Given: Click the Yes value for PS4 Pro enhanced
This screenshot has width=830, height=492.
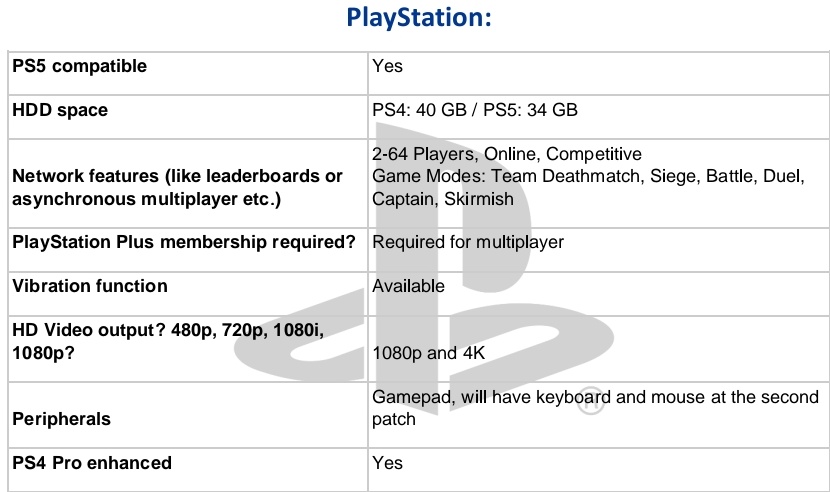Looking at the screenshot, I should click(388, 463).
